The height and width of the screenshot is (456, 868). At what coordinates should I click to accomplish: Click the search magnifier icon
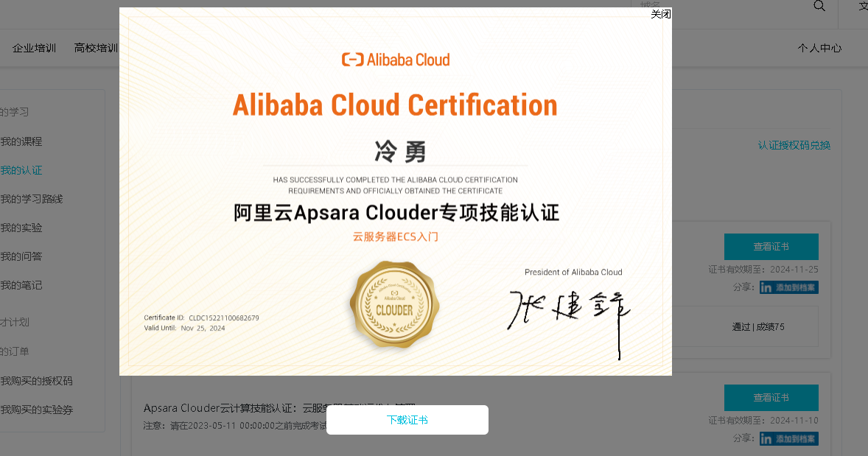coord(819,7)
